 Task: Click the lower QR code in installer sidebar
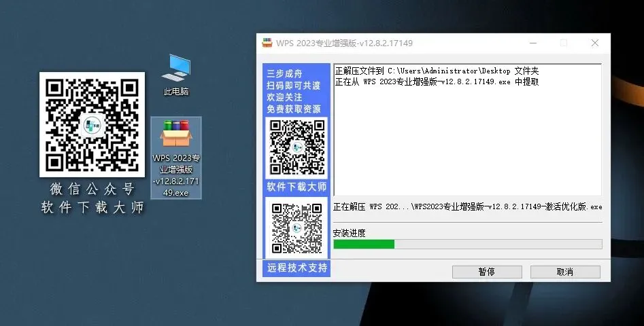pyautogui.click(x=296, y=228)
